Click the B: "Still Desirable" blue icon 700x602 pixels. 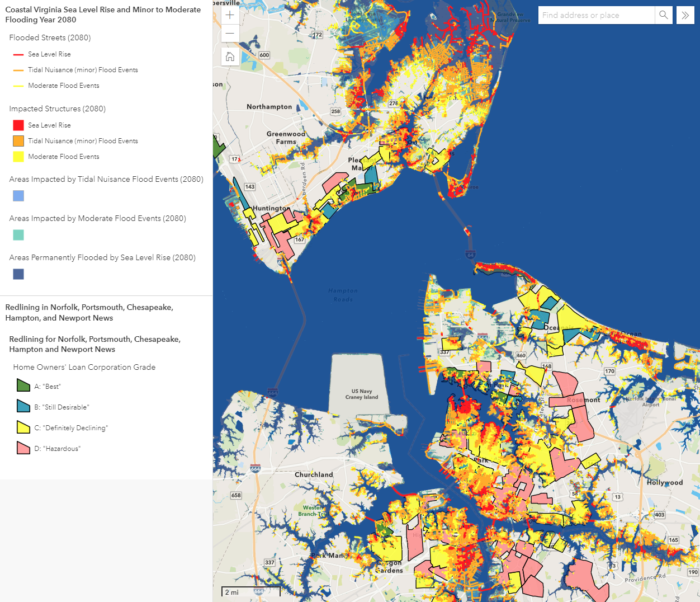click(x=23, y=406)
